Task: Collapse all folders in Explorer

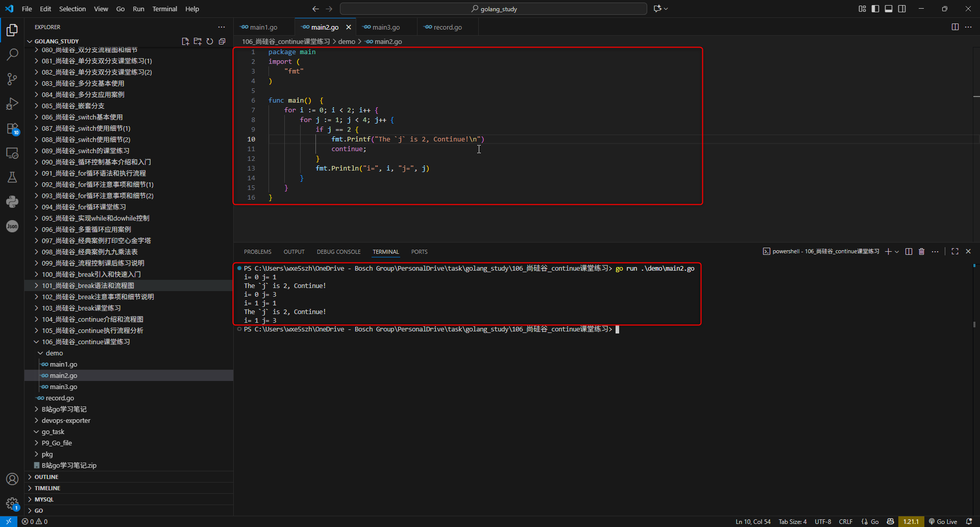Action: coord(222,41)
